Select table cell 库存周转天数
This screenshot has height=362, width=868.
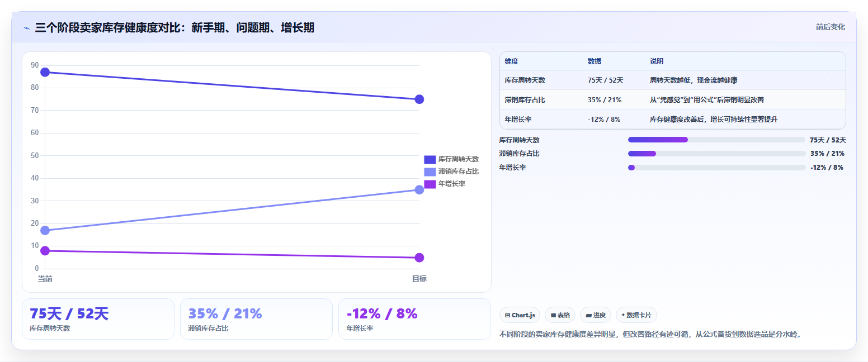click(x=525, y=80)
